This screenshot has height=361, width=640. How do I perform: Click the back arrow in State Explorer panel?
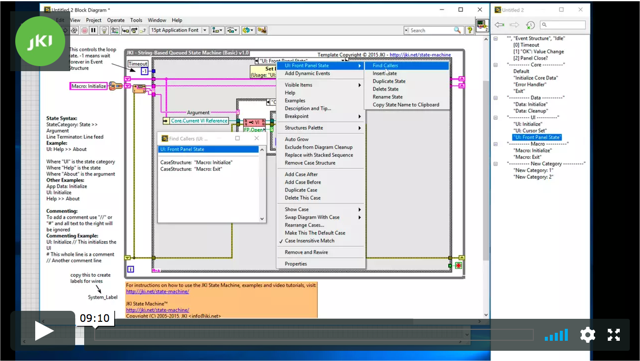pyautogui.click(x=500, y=25)
